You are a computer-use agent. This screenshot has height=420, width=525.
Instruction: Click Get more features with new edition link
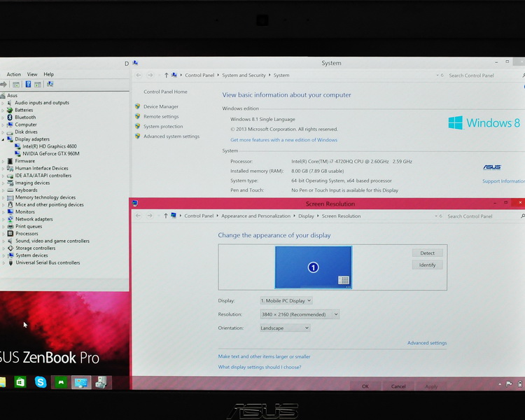(x=283, y=140)
